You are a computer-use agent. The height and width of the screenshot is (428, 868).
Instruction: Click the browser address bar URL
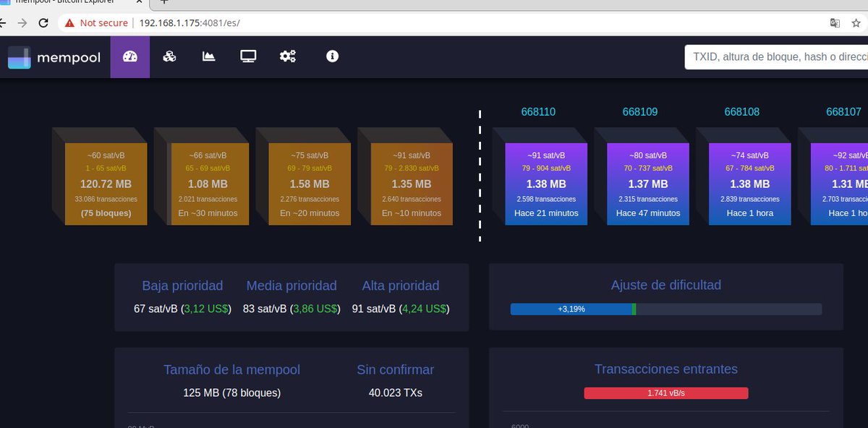point(190,23)
